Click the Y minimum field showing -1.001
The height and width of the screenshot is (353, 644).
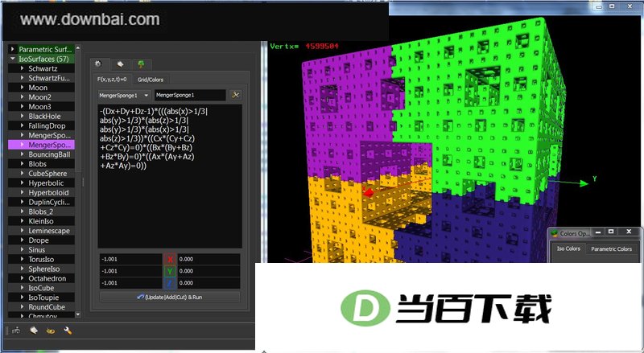131,271
